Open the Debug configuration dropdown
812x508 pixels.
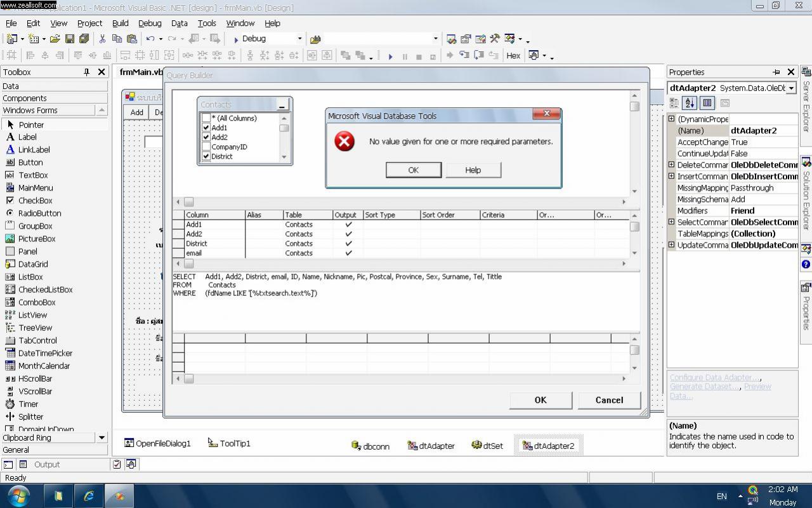[300, 39]
